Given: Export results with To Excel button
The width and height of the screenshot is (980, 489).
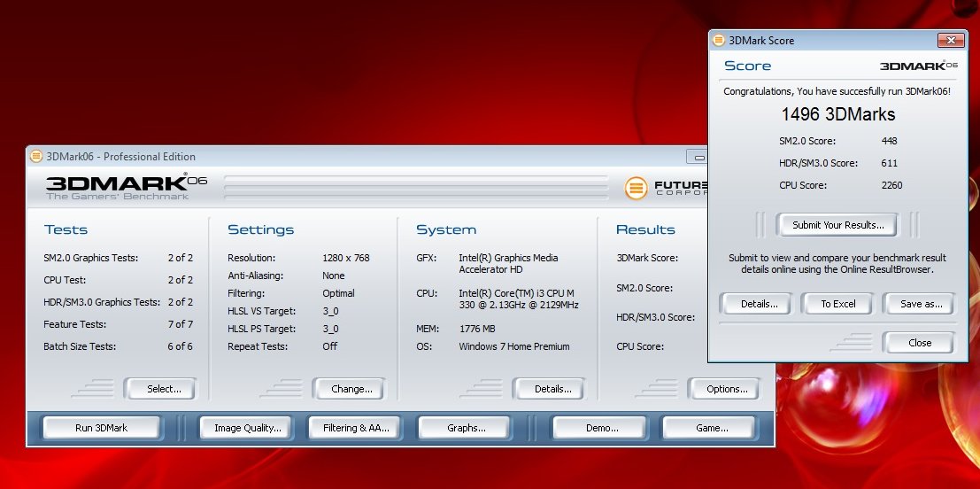Looking at the screenshot, I should click(837, 303).
